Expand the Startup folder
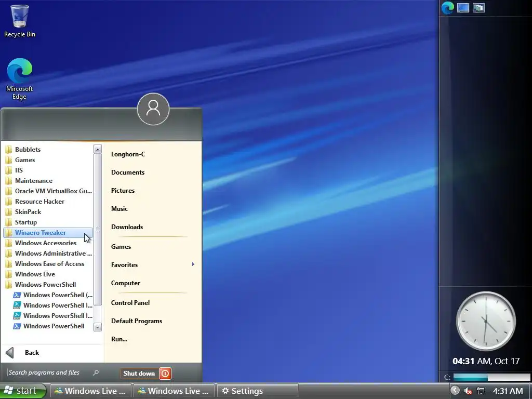Viewport: 532px width, 399px height. click(x=47, y=222)
